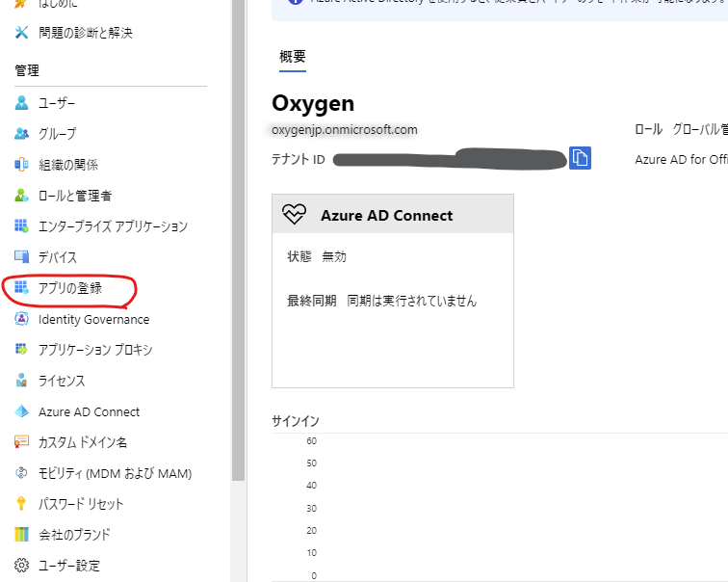Open Identity Governance
728x582 pixels.
[x=93, y=320]
